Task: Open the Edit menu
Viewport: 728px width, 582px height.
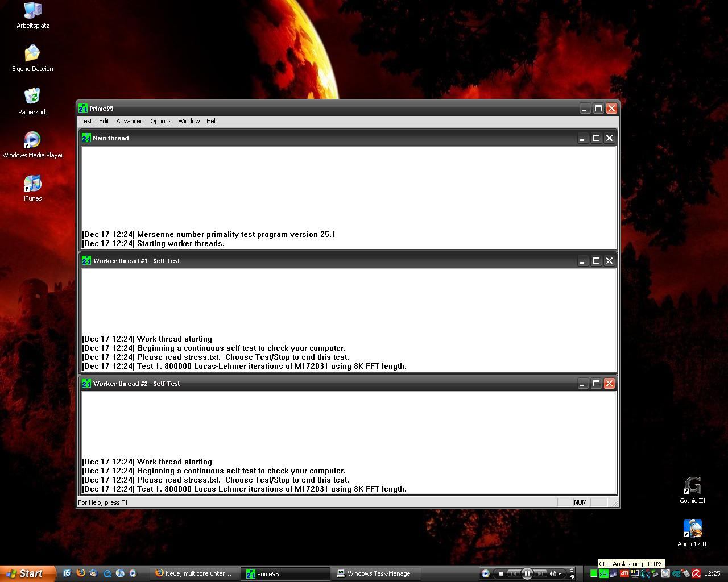Action: [104, 121]
